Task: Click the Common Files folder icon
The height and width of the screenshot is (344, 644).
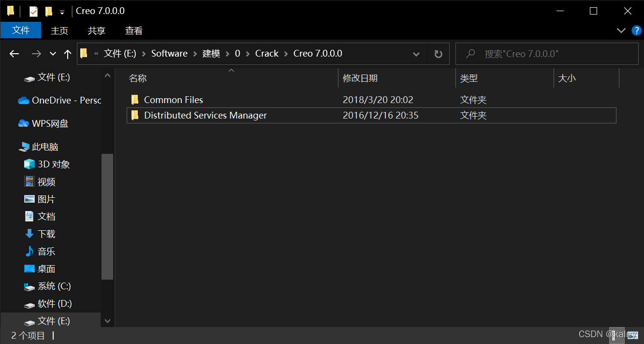Action: [135, 100]
